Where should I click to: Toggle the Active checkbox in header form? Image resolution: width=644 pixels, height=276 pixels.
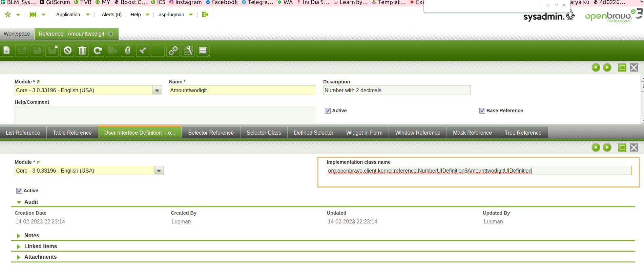point(328,111)
